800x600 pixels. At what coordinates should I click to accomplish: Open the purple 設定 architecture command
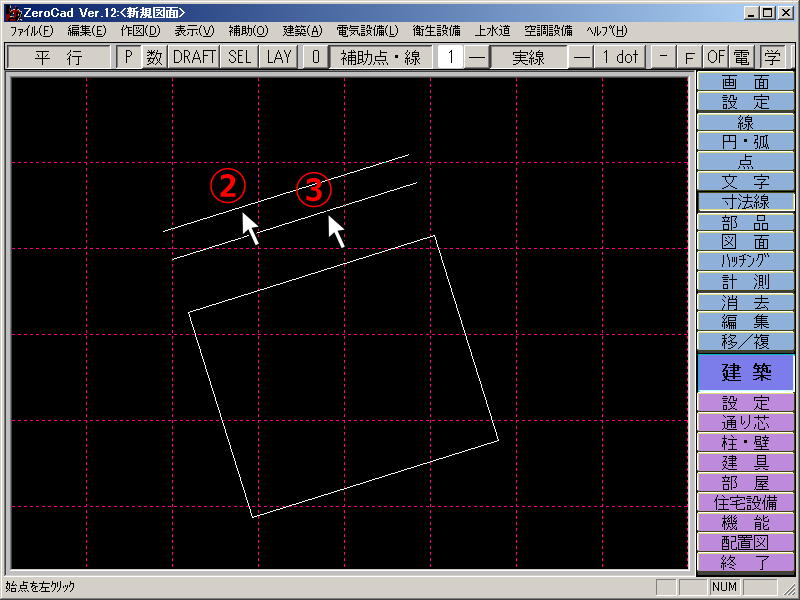point(745,403)
